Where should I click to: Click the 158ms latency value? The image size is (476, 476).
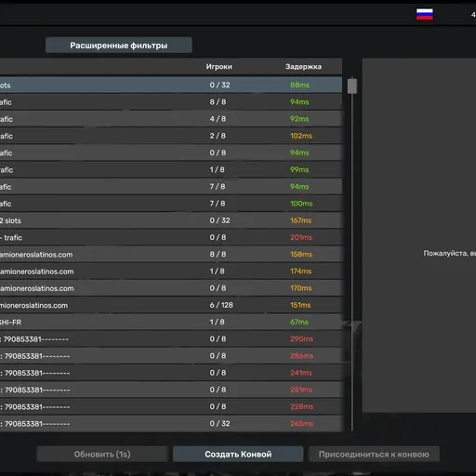point(301,254)
